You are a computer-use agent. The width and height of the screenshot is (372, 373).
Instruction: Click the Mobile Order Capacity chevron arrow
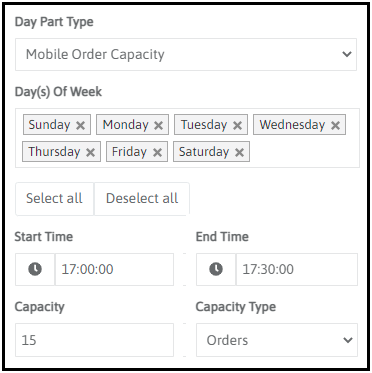click(x=347, y=54)
